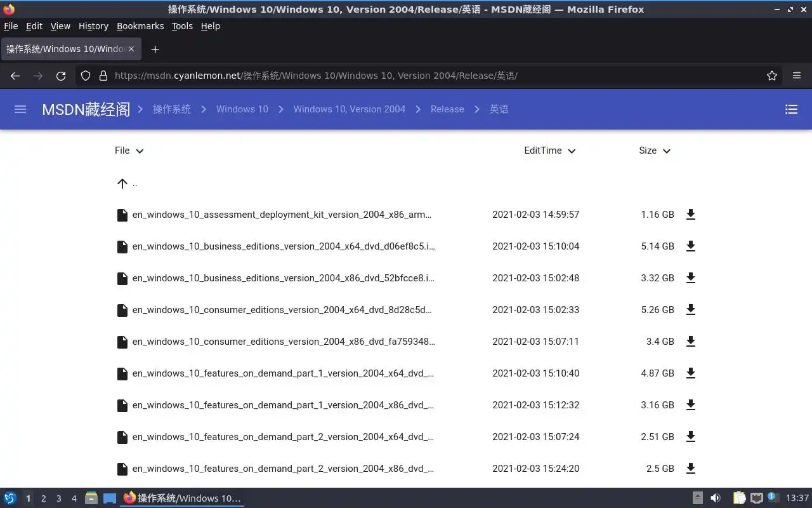Open the file manager in taskbar

point(91,498)
